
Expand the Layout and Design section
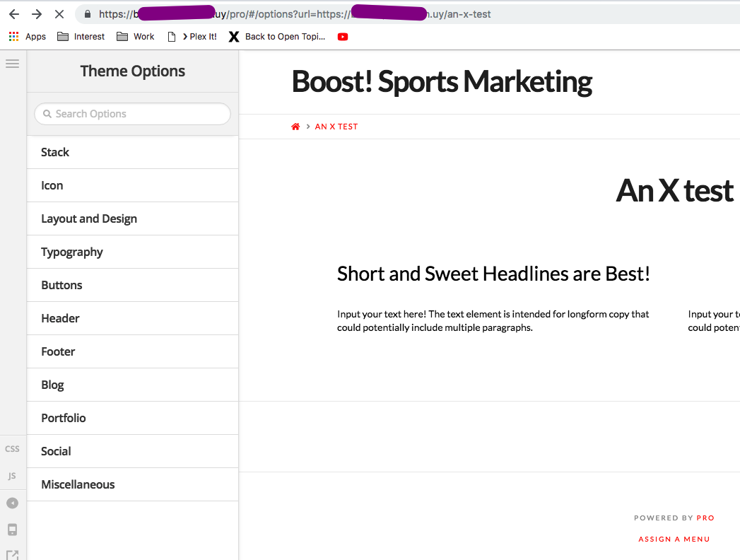(x=132, y=218)
